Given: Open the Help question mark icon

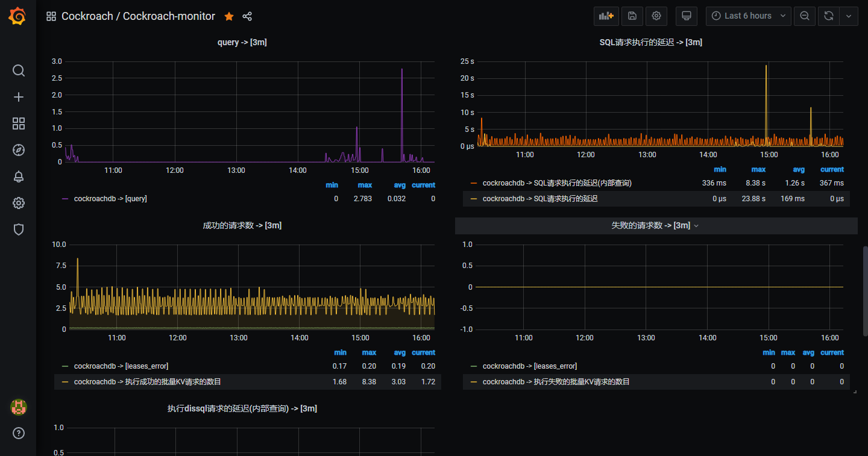Looking at the screenshot, I should pyautogui.click(x=19, y=433).
